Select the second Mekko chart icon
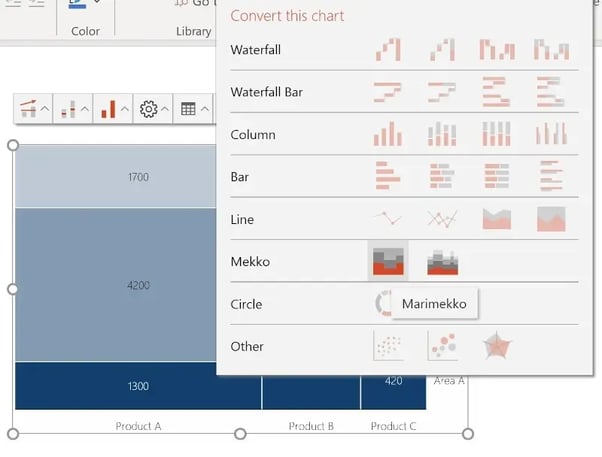 coord(442,262)
